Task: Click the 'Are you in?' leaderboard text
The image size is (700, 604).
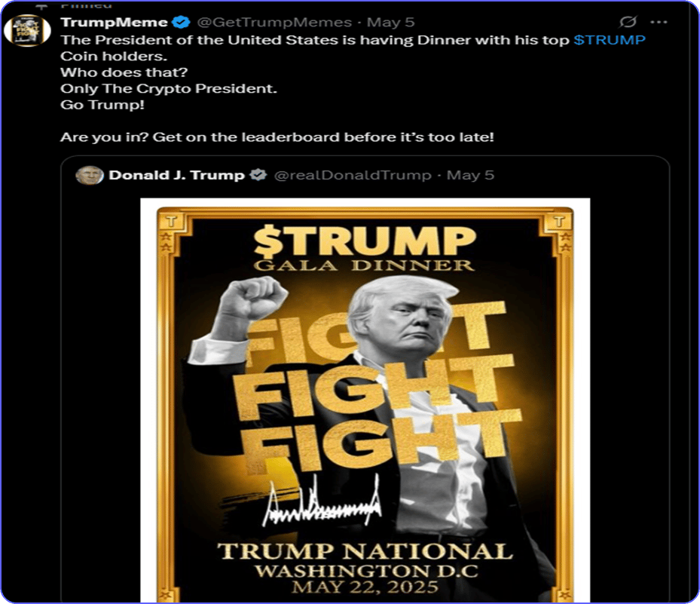Action: [x=277, y=137]
